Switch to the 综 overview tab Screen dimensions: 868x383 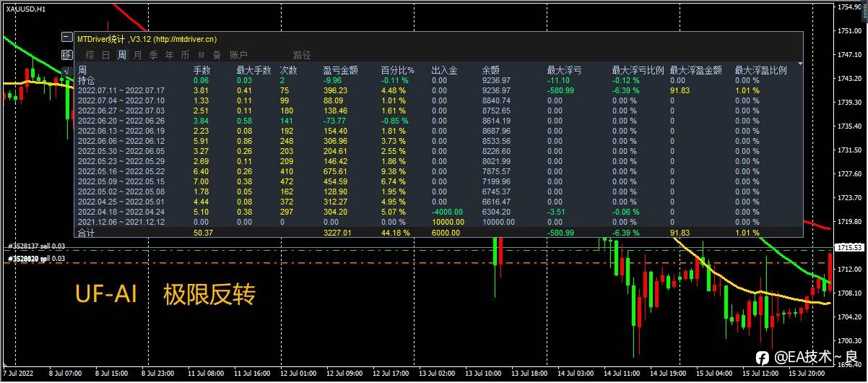[90, 55]
